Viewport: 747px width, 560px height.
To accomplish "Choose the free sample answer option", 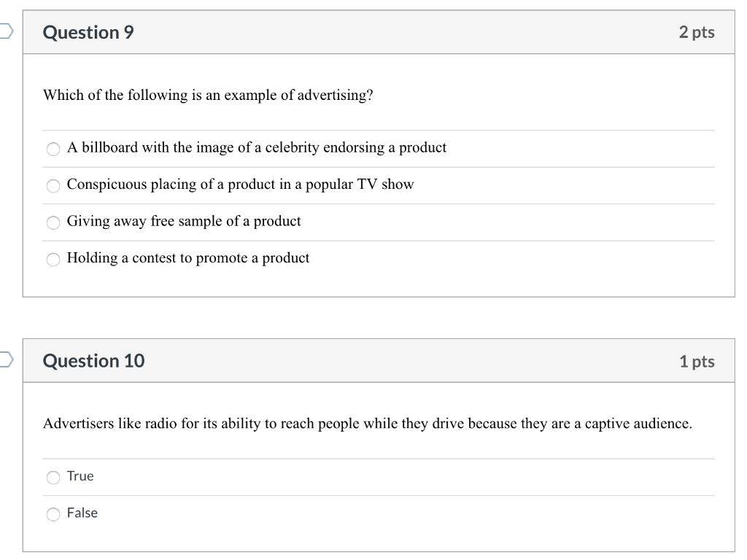I will point(53,222).
